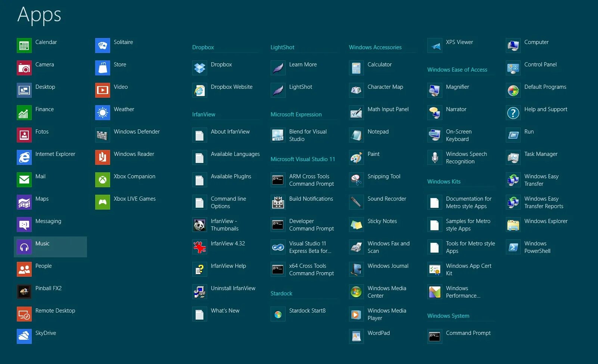The height and width of the screenshot is (364, 598).
Task: Open "Developer Command Prompt" entry
Action: pyautogui.click(x=311, y=225)
